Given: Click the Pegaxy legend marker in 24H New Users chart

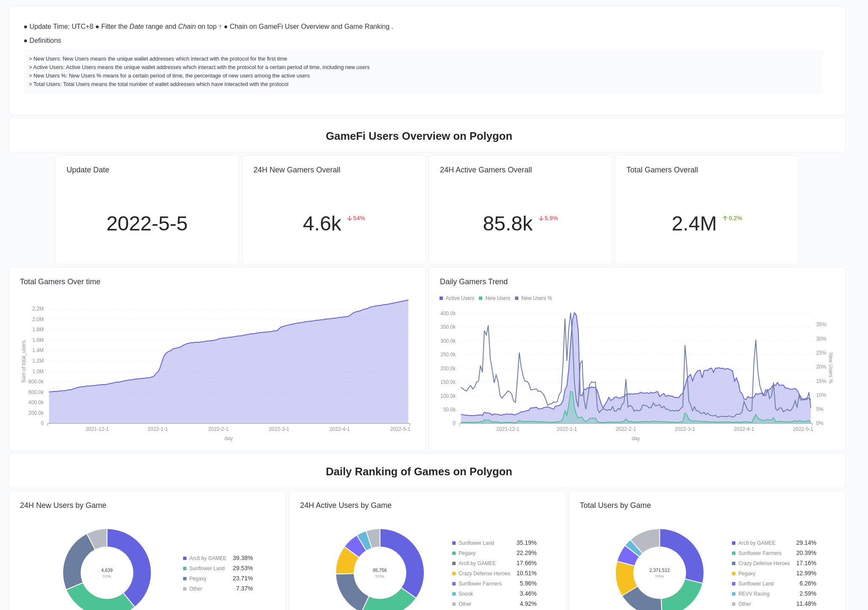Looking at the screenshot, I should tap(185, 579).
